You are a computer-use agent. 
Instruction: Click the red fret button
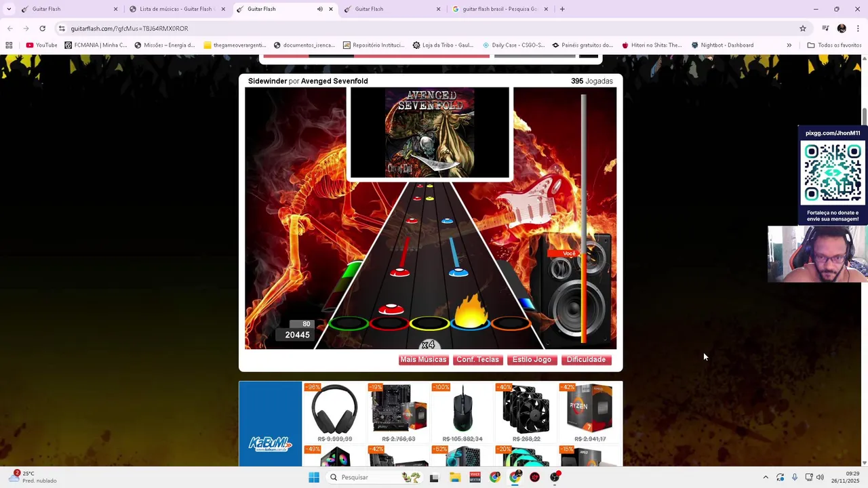pyautogui.click(x=389, y=323)
